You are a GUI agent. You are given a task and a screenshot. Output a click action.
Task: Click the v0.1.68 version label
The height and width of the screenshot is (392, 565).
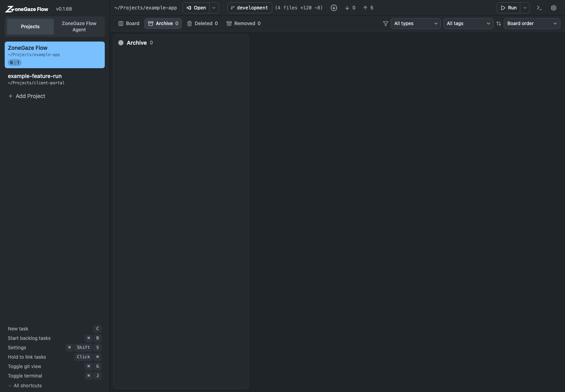[x=64, y=9]
